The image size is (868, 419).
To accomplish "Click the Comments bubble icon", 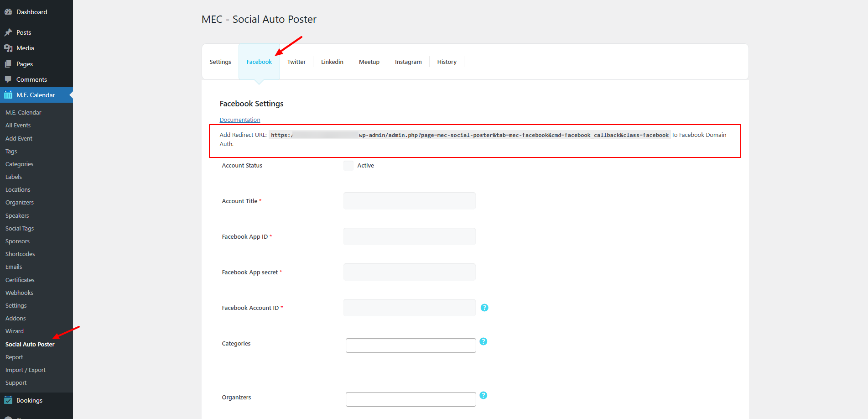I will [x=8, y=79].
